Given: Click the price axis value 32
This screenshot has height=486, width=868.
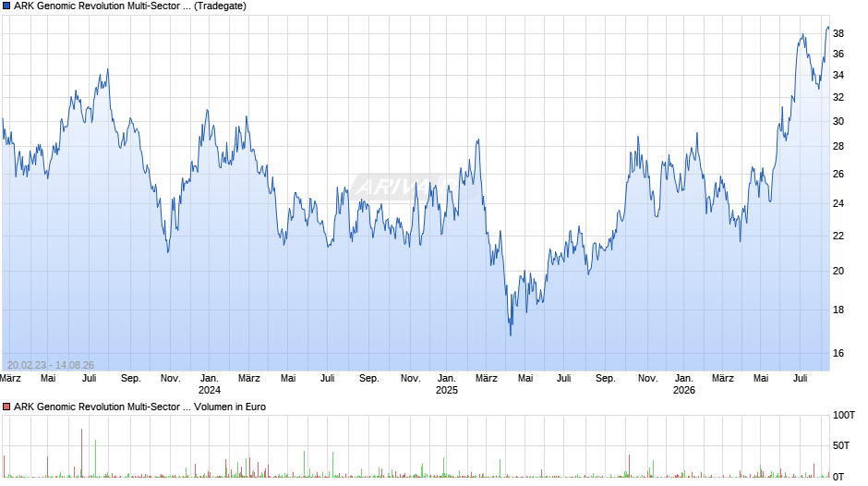Looking at the screenshot, I should tap(838, 98).
